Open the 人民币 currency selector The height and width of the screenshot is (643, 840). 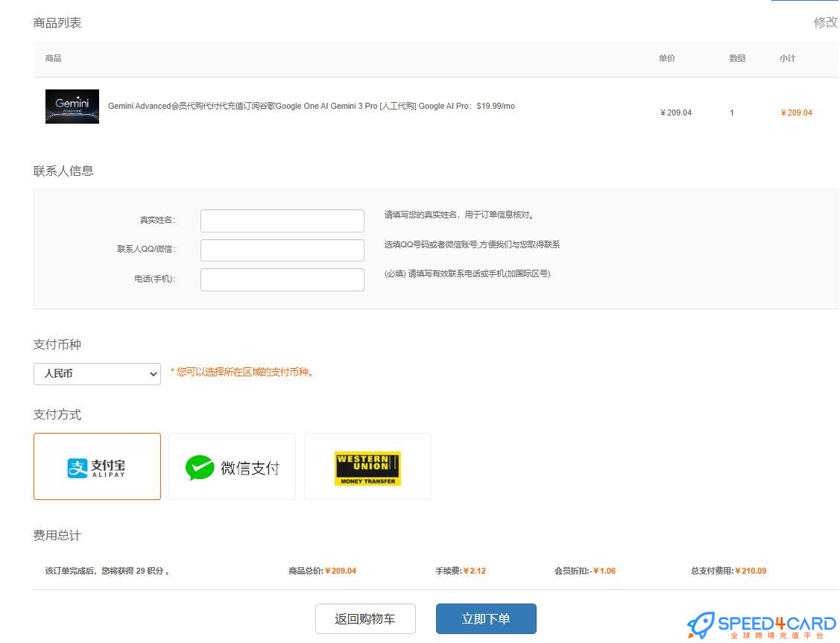(97, 373)
